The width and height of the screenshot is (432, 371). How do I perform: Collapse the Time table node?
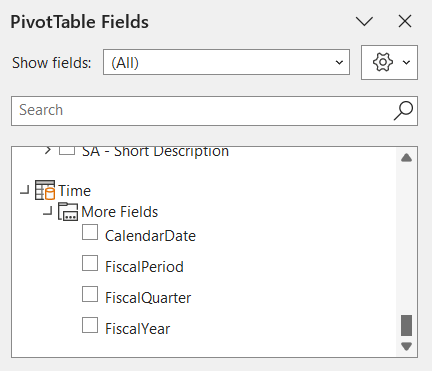pyautogui.click(x=25, y=191)
